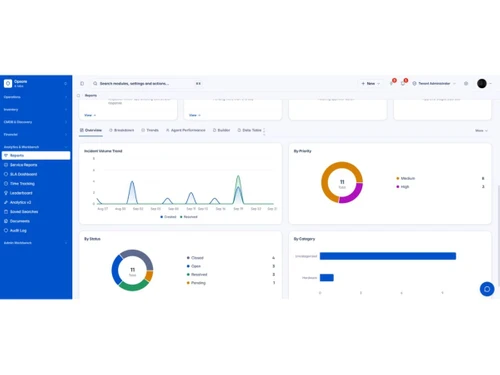Click the search magnifier icon
Viewport: 500px width, 375px height.
[95, 84]
